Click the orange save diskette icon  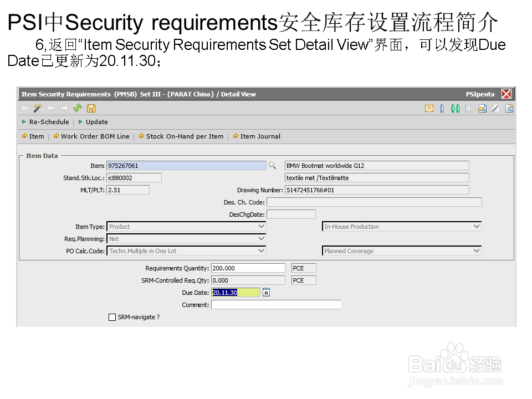[91, 108]
